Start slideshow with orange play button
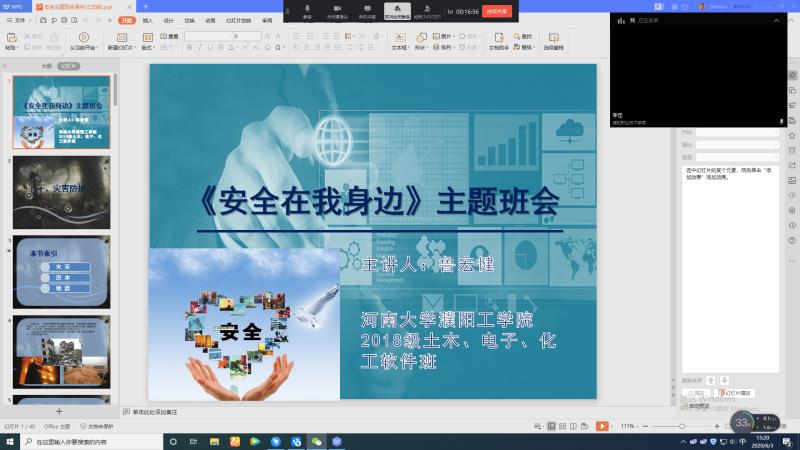800x450 pixels. coord(602,426)
